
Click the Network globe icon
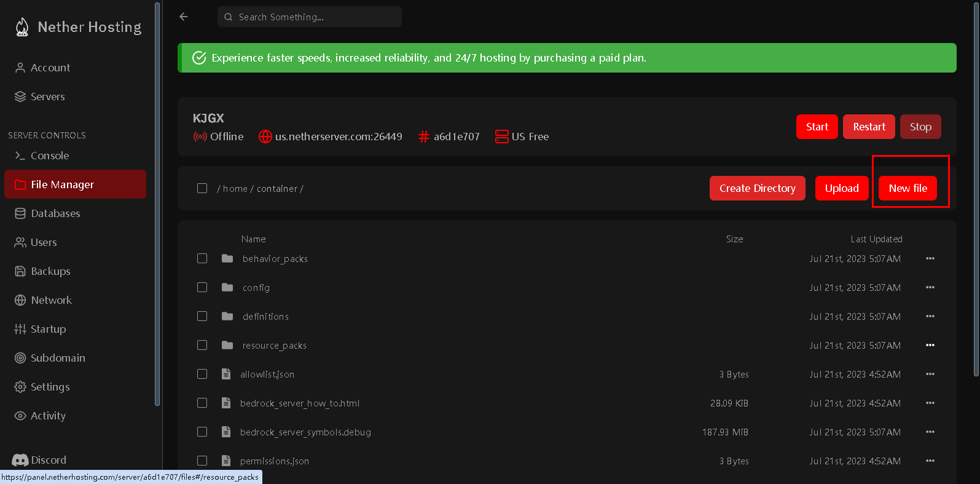click(20, 300)
